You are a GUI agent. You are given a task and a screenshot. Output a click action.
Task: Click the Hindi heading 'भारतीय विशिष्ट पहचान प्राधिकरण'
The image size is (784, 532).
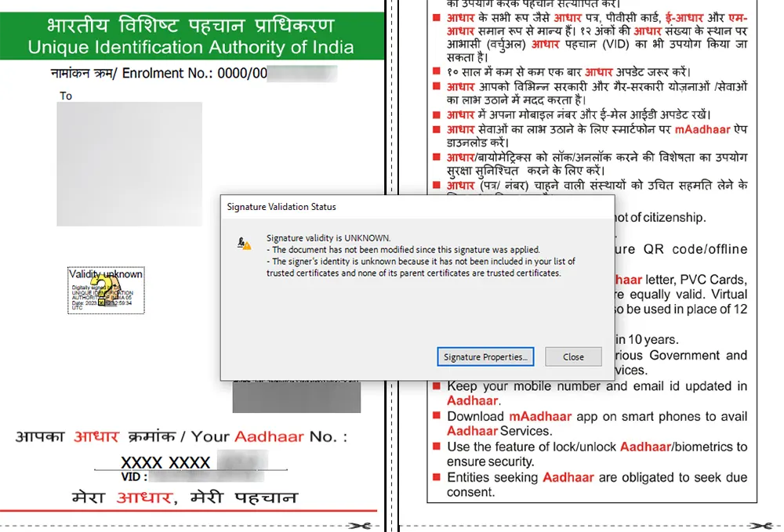click(191, 25)
